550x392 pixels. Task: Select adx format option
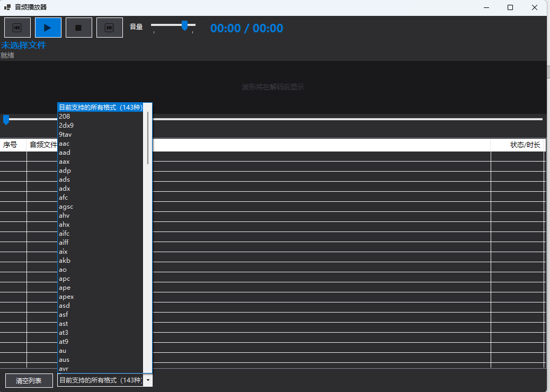pos(100,189)
